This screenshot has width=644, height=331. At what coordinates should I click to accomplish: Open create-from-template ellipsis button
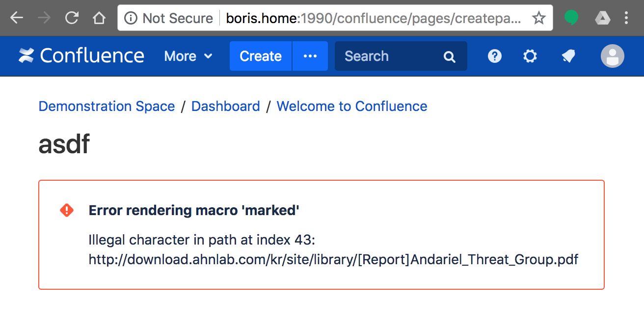[x=310, y=56]
